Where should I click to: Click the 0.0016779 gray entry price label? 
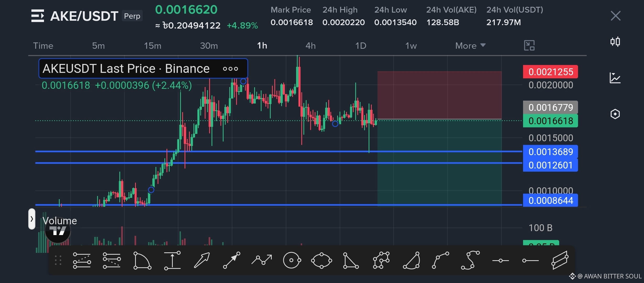coord(551,107)
